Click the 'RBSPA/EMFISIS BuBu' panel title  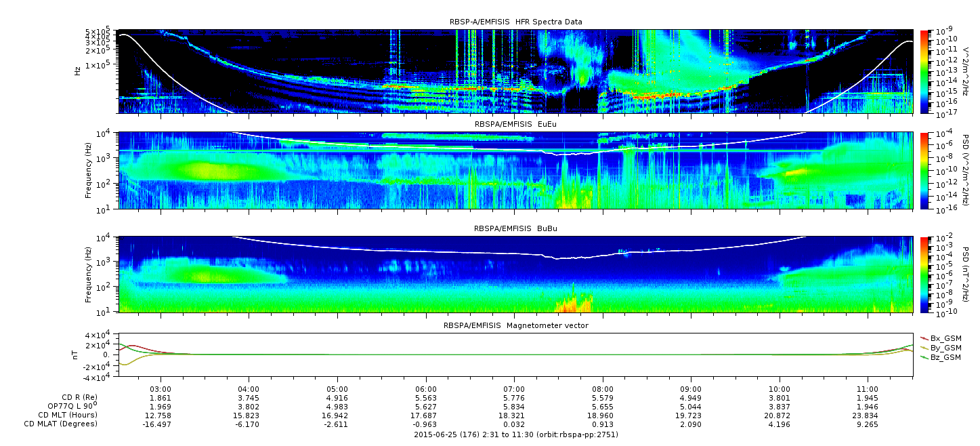point(515,229)
